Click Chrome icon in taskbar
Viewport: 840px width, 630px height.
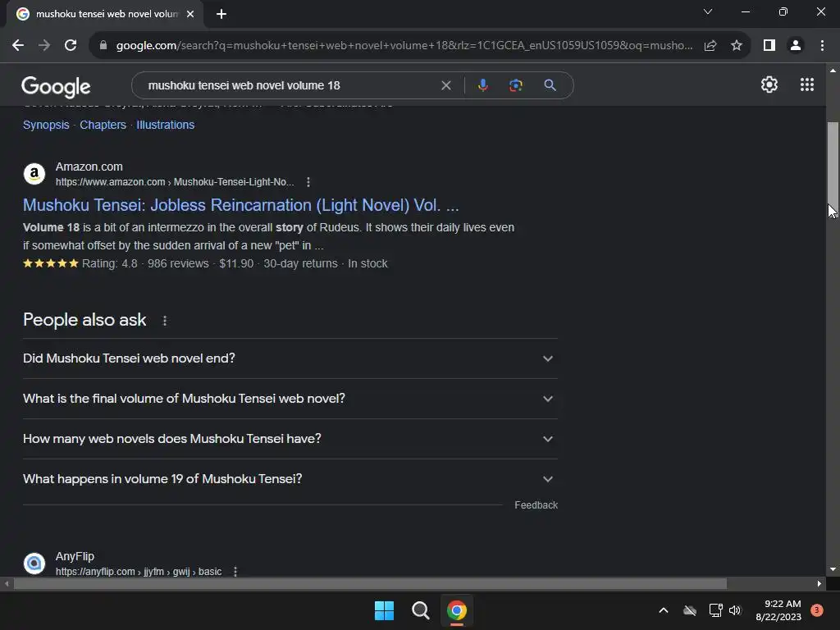click(x=457, y=610)
